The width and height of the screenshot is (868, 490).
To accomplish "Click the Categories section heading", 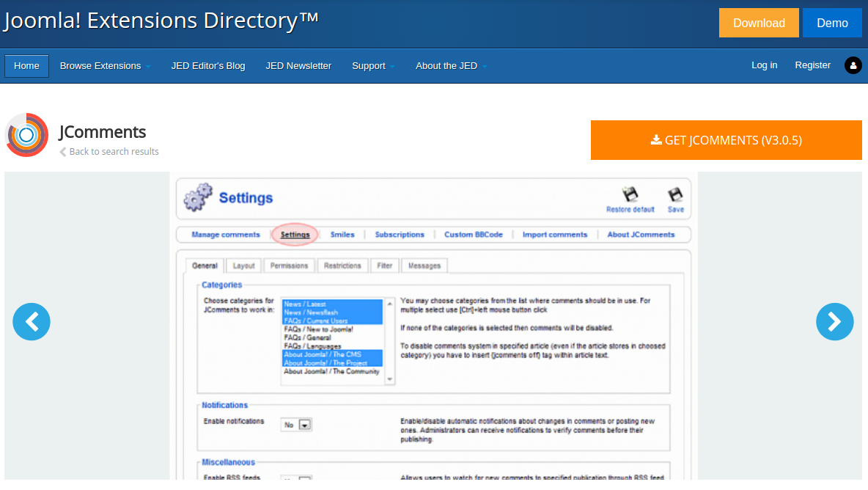I will click(221, 285).
